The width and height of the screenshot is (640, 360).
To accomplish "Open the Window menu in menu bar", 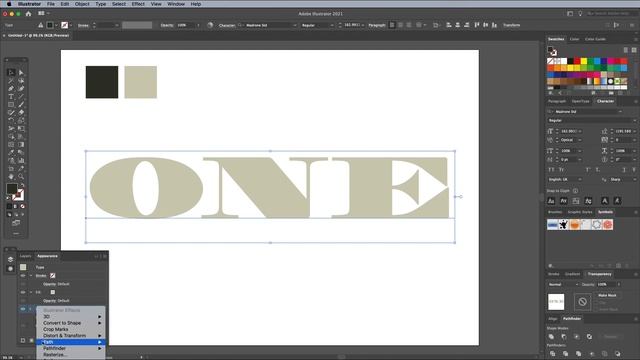I will 176,4.
